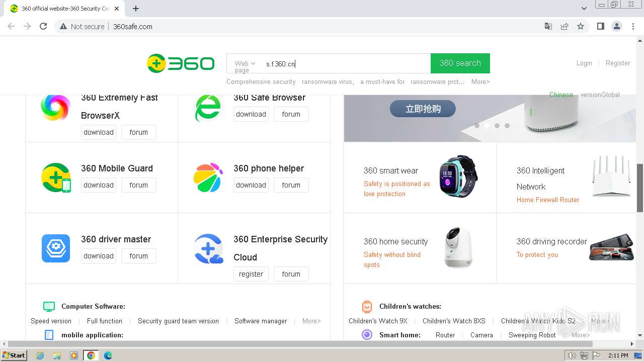Click the 360 driver master icon

tap(56, 248)
